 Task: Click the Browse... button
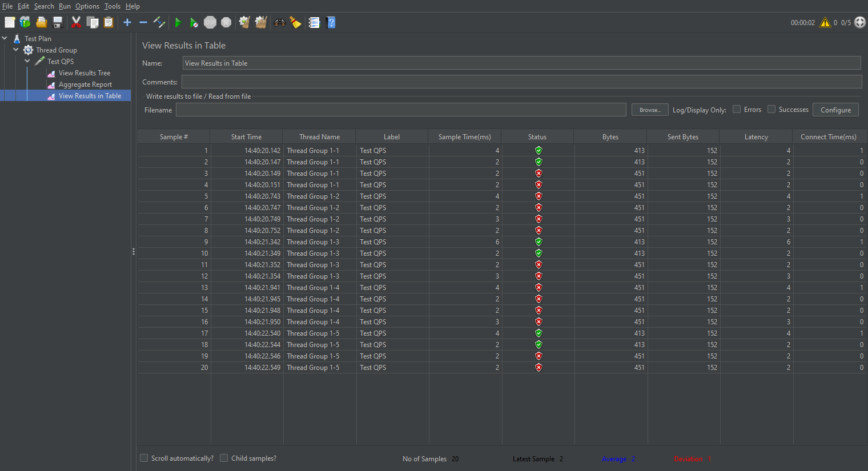[650, 110]
